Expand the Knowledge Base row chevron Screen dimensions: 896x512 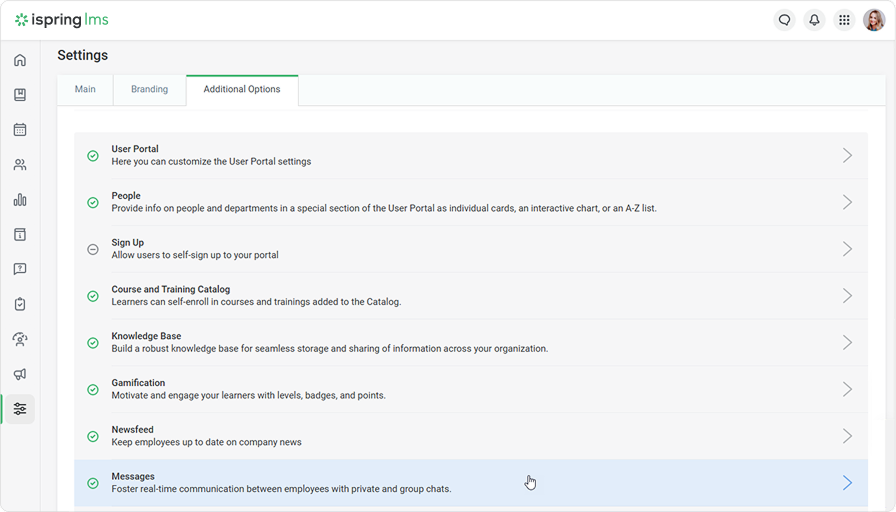847,342
